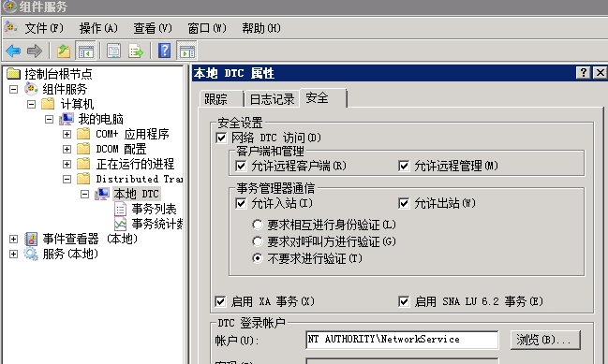Toggle 允许入站 checkbox
The image size is (608, 364).
pyautogui.click(x=241, y=203)
